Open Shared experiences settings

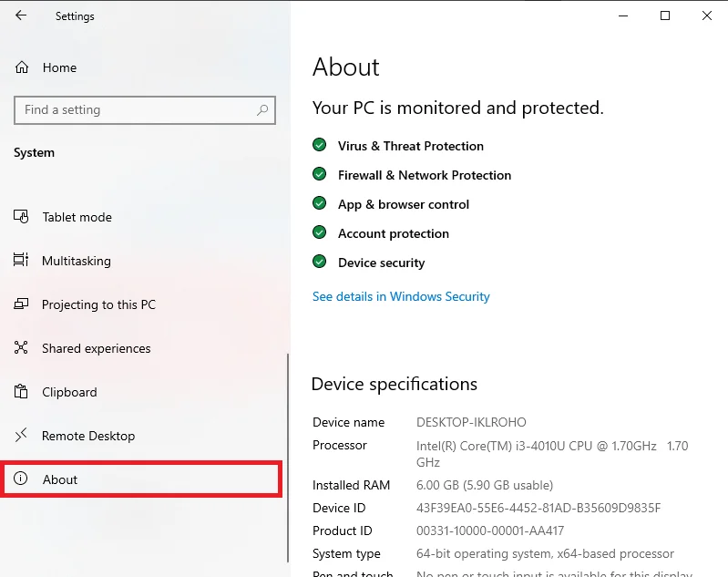97,348
